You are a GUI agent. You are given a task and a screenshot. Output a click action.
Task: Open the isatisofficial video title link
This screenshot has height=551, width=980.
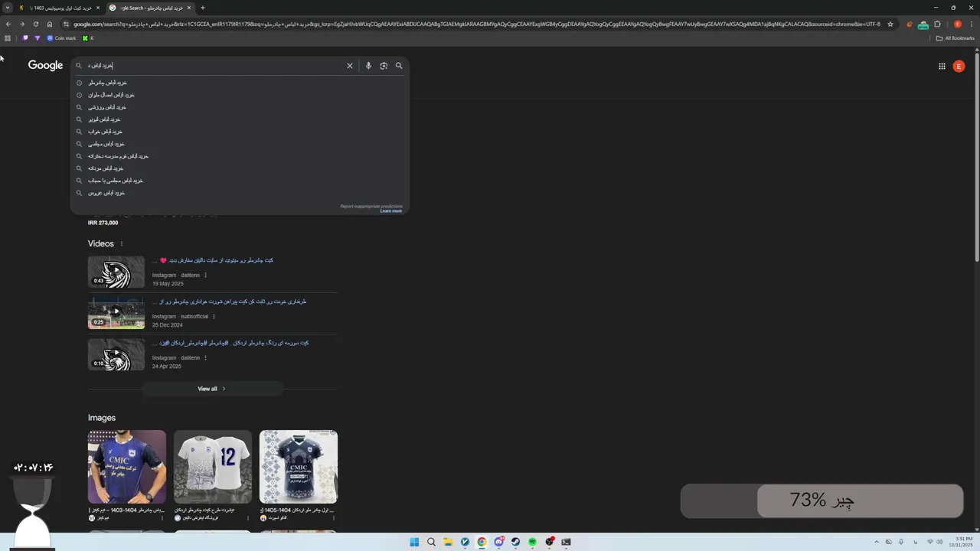coord(230,302)
